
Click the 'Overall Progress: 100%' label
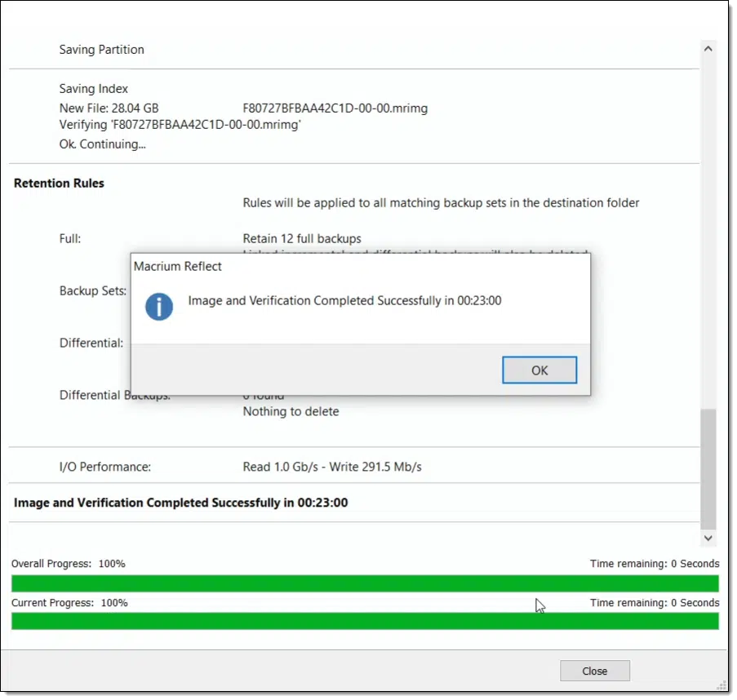click(x=69, y=564)
